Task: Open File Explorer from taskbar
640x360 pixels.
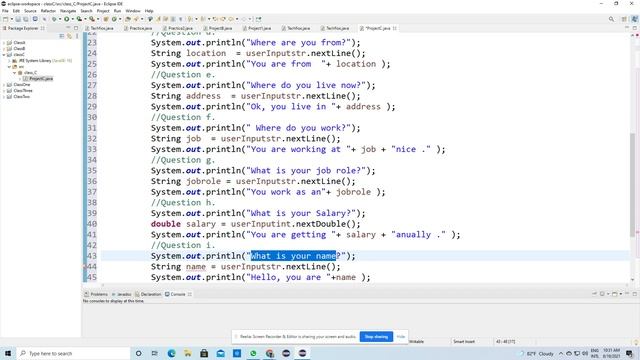Action: click(x=187, y=353)
